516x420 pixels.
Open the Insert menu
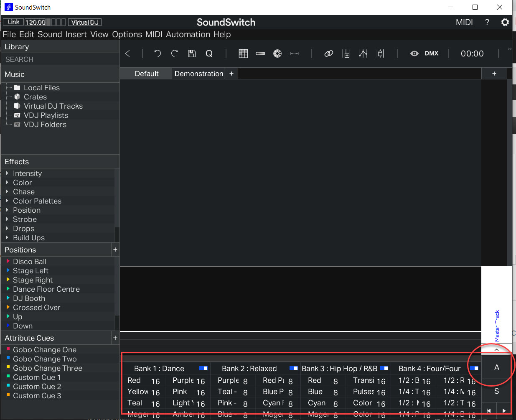[76, 34]
